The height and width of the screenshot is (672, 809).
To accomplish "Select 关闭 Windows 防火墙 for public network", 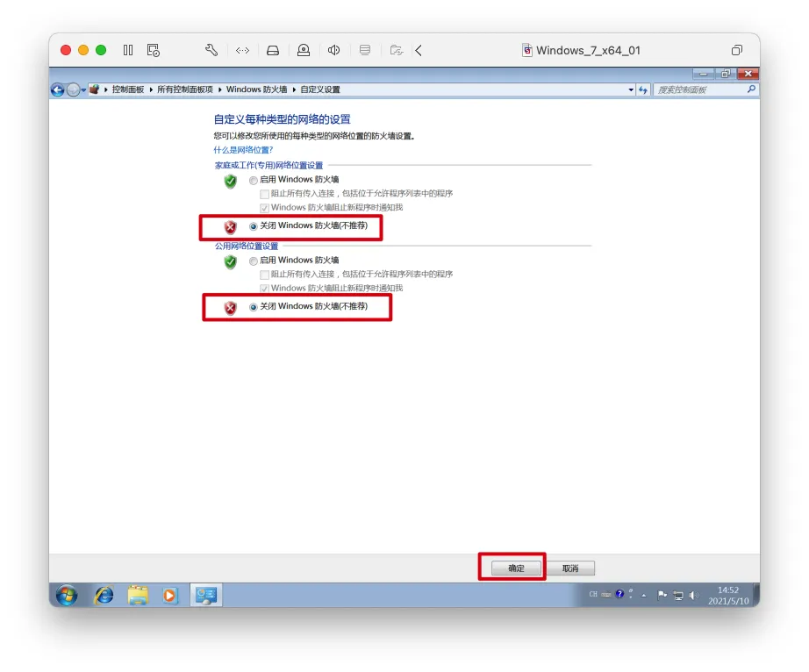I will click(x=254, y=307).
